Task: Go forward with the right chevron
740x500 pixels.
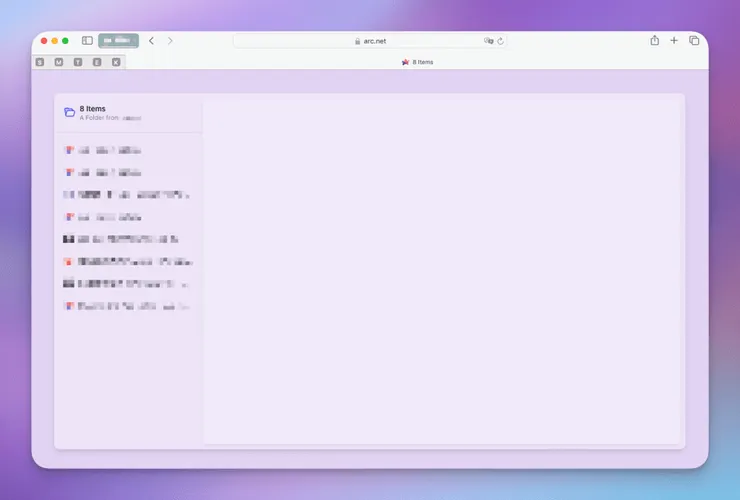Action: tap(170, 41)
